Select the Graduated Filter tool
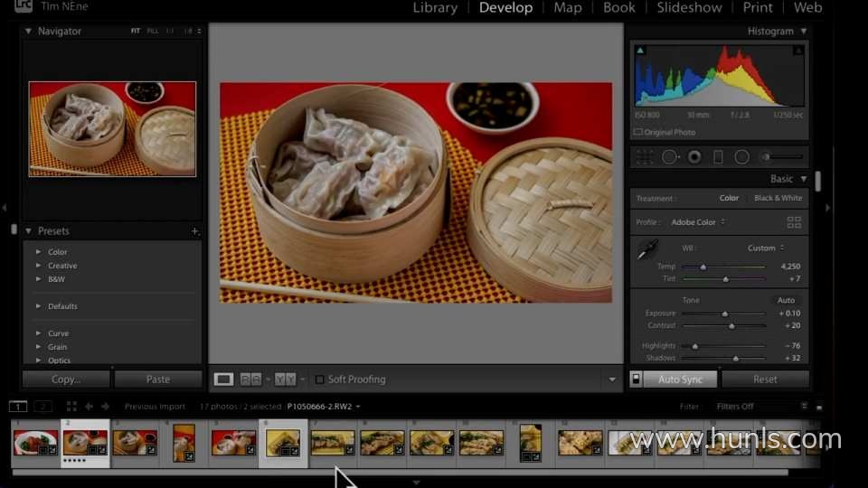This screenshot has height=488, width=868. (718, 157)
